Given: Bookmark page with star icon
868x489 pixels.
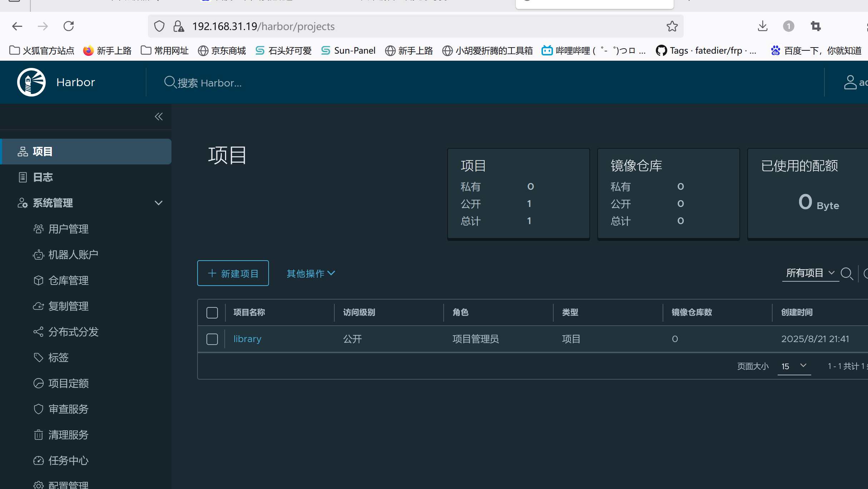Looking at the screenshot, I should click(672, 26).
